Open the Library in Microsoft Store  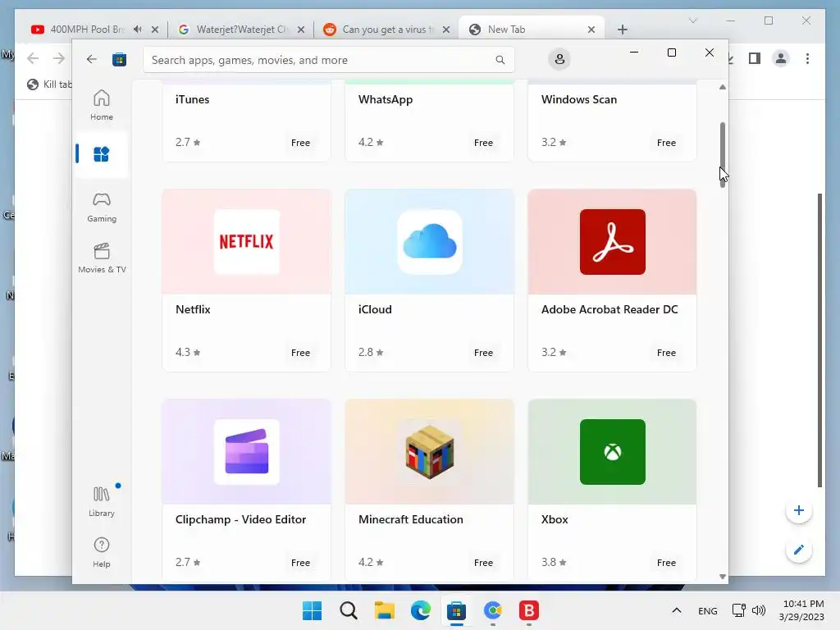pos(101,501)
